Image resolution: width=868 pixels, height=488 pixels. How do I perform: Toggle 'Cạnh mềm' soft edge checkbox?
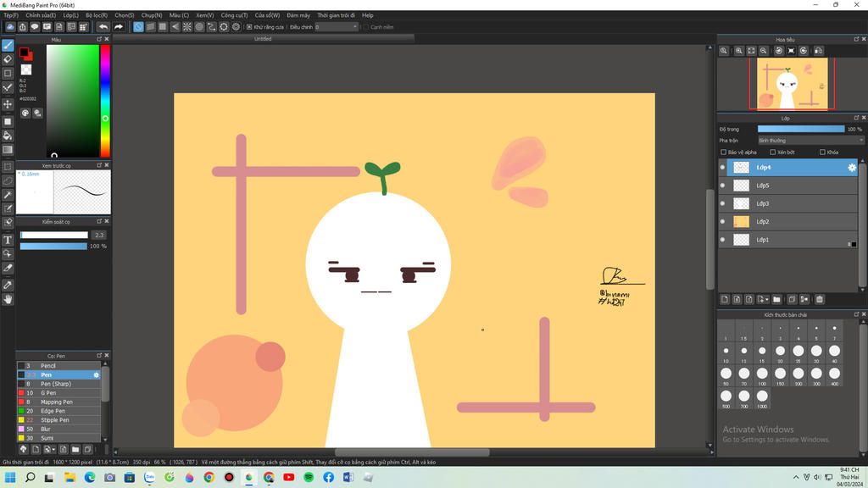[366, 27]
